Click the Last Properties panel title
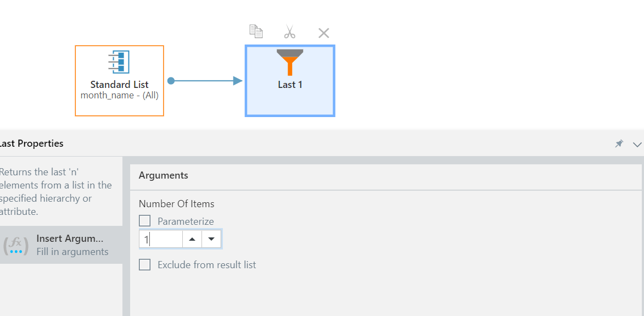The image size is (644, 316). (x=31, y=143)
